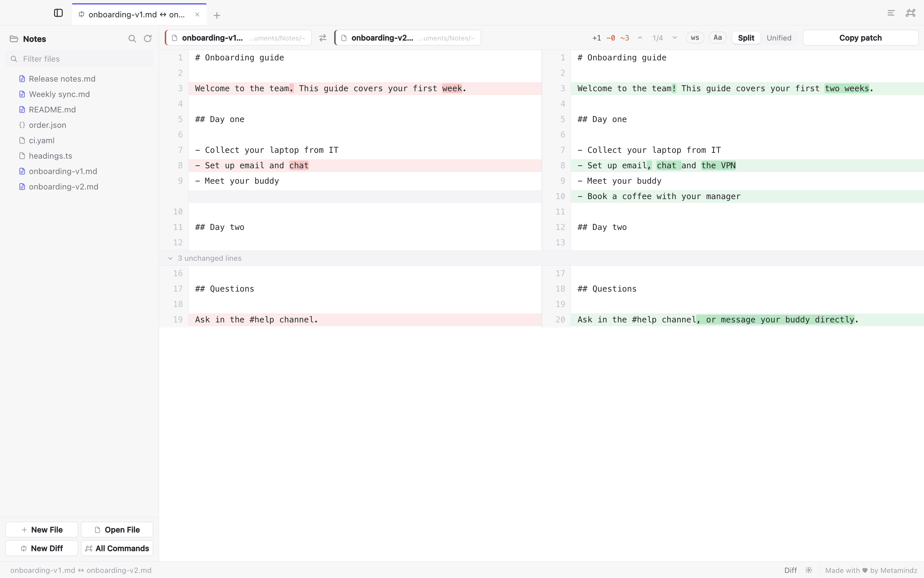924x578 pixels.
Task: Open the command palette icon top right
Action: (x=911, y=13)
